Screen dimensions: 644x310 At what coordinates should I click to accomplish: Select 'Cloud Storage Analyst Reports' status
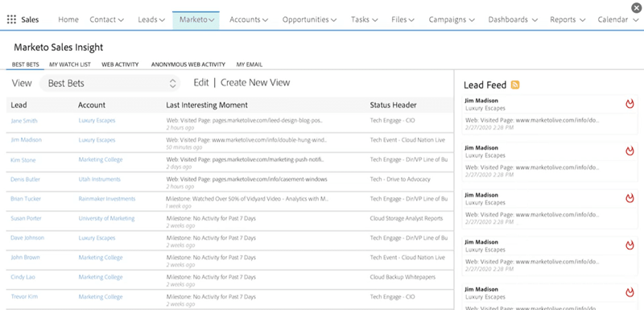pos(407,218)
